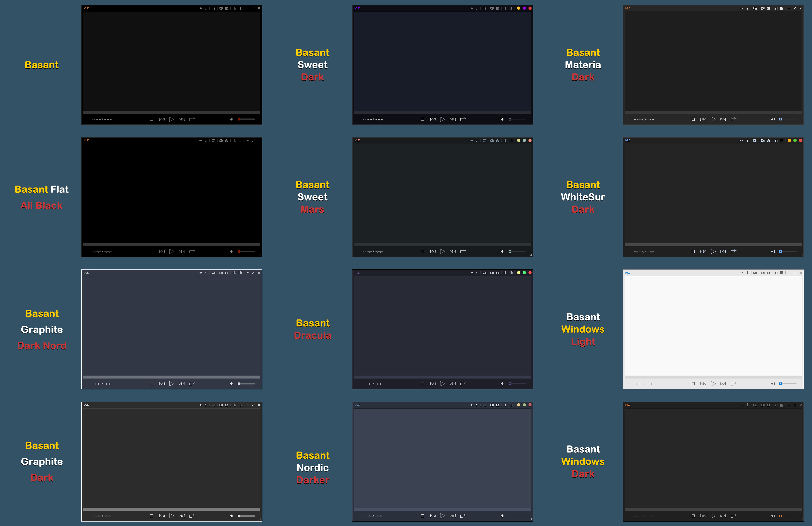Adjust the volume slider in Basant Flat All Black
The width and height of the screenshot is (812, 526).
click(x=246, y=251)
